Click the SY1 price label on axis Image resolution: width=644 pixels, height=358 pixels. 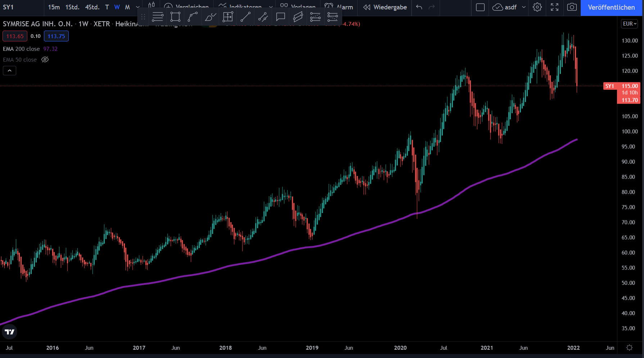(609, 86)
